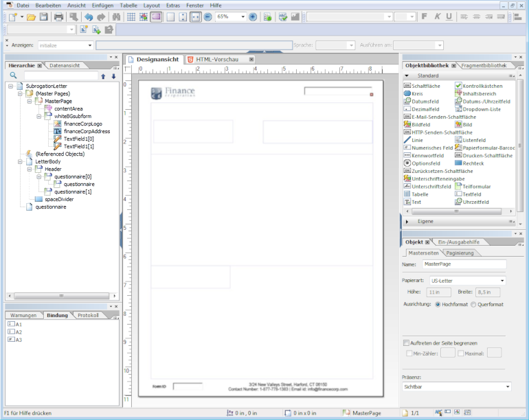Image resolution: width=529 pixels, height=420 pixels.
Task: Select the Dropdown-Liste library object
Action: click(481, 109)
